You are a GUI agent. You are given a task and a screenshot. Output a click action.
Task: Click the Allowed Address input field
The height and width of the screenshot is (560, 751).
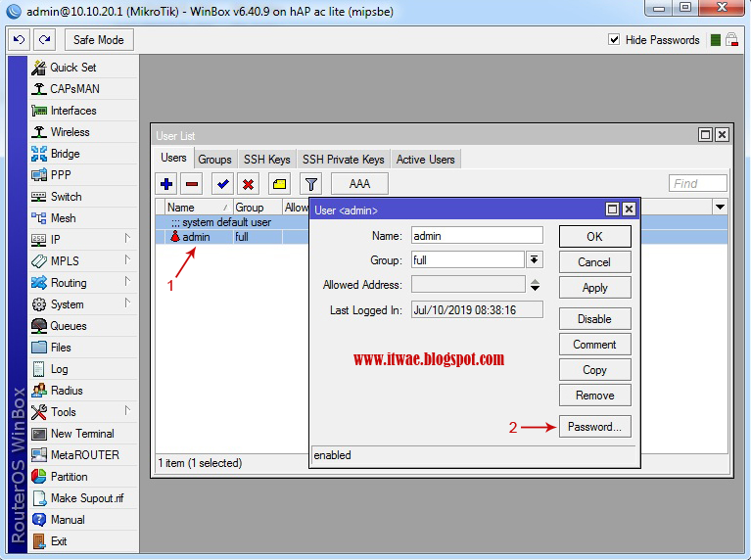(x=468, y=284)
